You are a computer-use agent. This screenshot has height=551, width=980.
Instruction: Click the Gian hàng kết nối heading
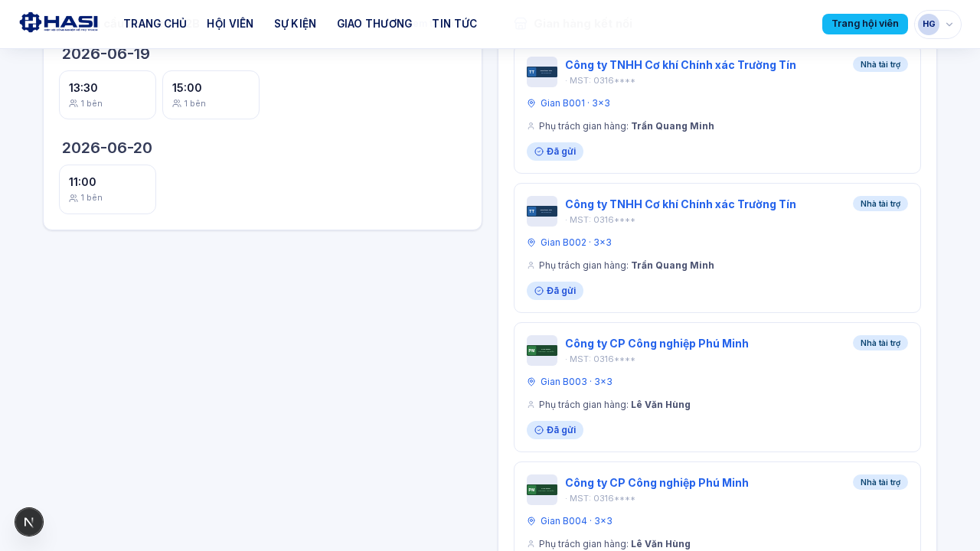pyautogui.click(x=583, y=24)
